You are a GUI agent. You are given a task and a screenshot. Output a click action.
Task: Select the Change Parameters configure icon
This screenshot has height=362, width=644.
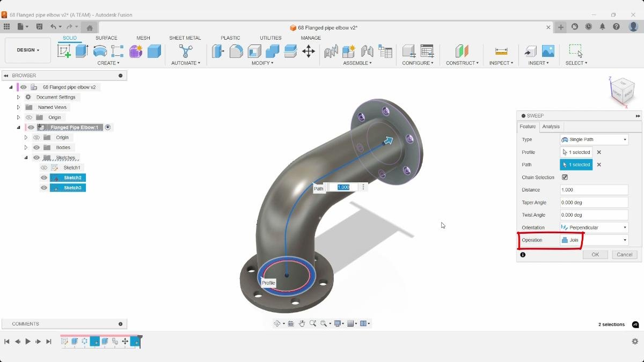click(x=427, y=51)
